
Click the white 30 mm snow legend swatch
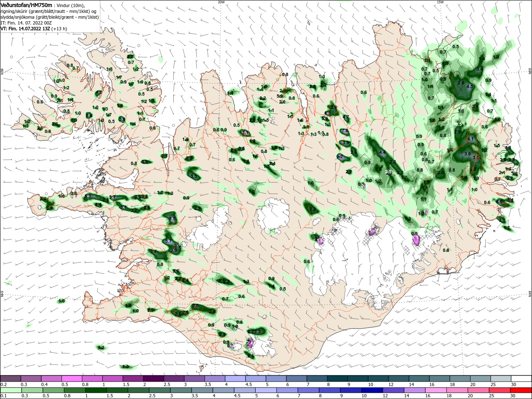click(522, 378)
